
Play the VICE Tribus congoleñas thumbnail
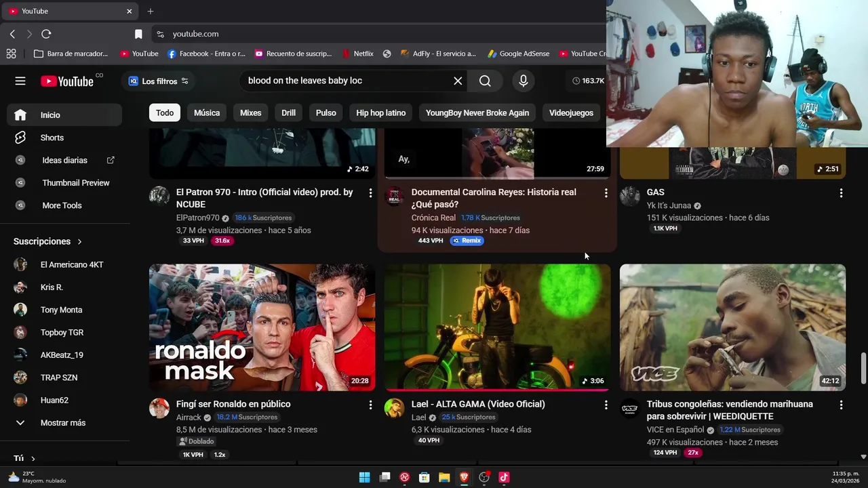(732, 327)
